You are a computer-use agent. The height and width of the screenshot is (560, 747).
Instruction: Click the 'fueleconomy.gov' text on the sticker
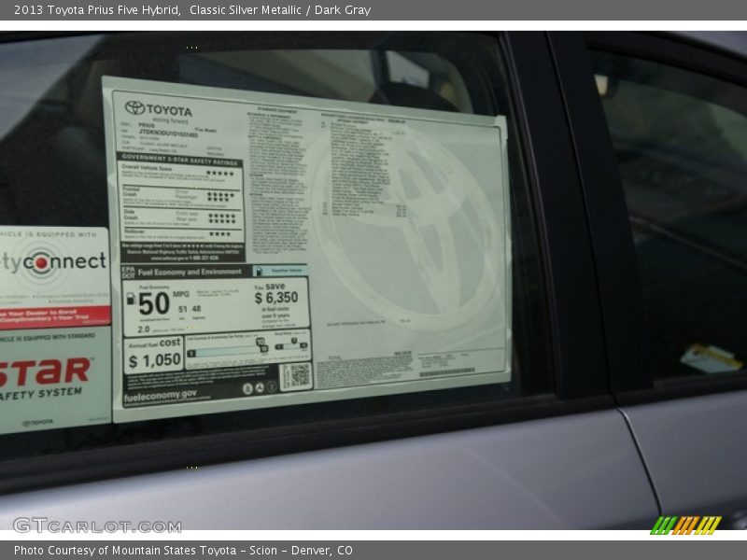point(160,396)
